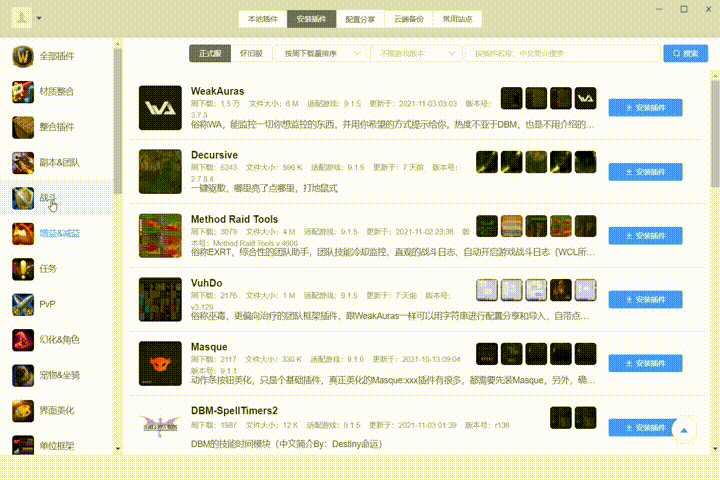Install the Masque addon

click(645, 363)
